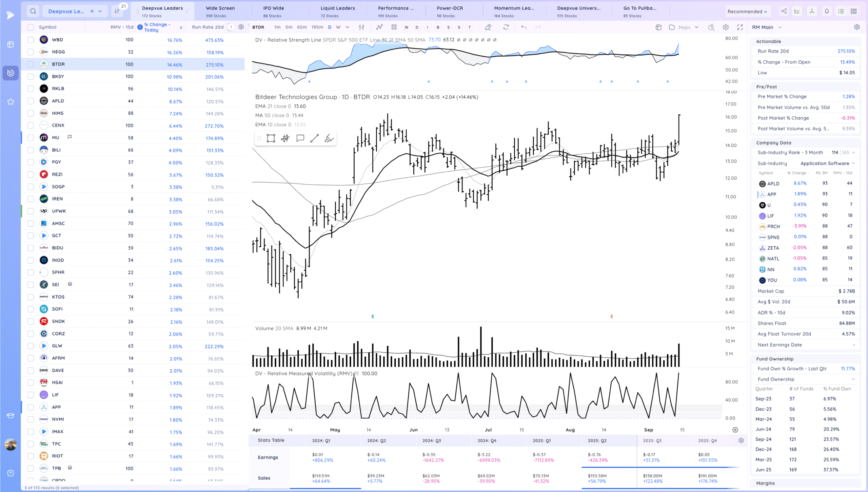This screenshot has height=492, width=868.
Task: Open the search magnifier in top bar
Action: [x=33, y=11]
